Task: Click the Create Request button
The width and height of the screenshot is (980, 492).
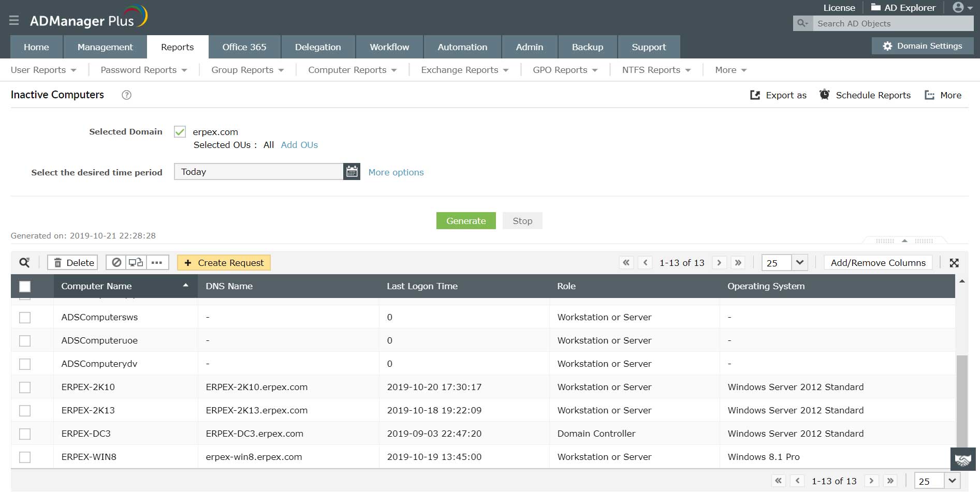Action: tap(224, 263)
